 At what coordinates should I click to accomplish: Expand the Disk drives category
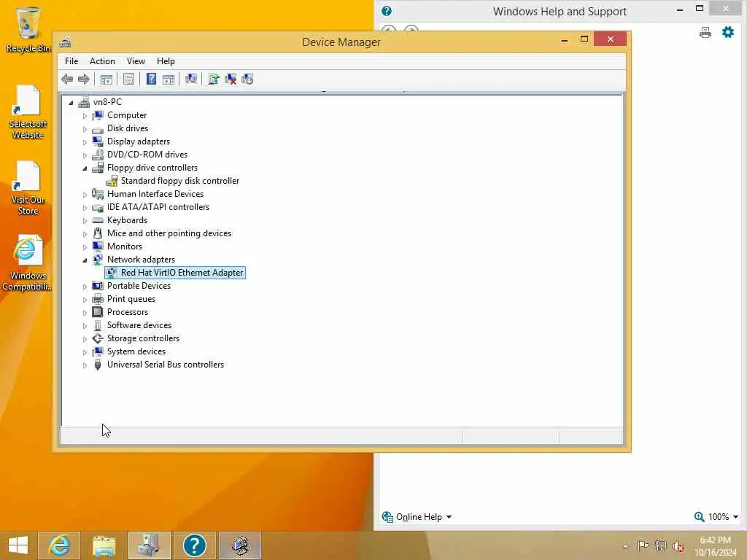(x=85, y=129)
